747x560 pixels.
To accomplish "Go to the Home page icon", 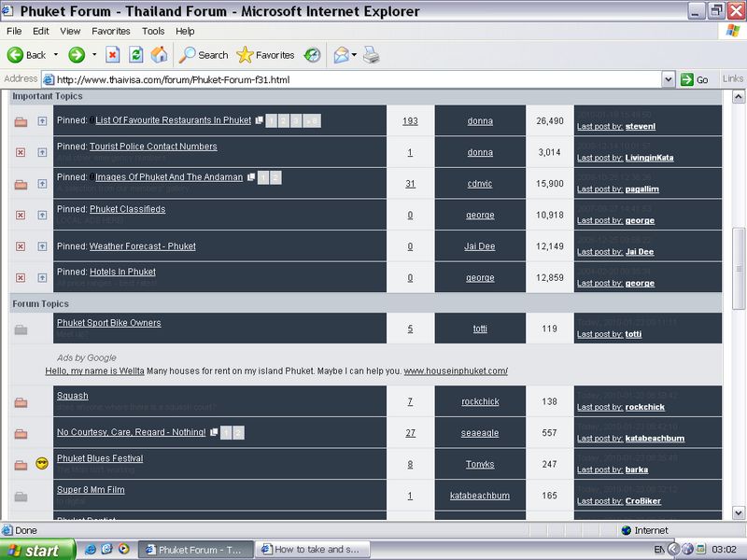I will pyautogui.click(x=160, y=55).
